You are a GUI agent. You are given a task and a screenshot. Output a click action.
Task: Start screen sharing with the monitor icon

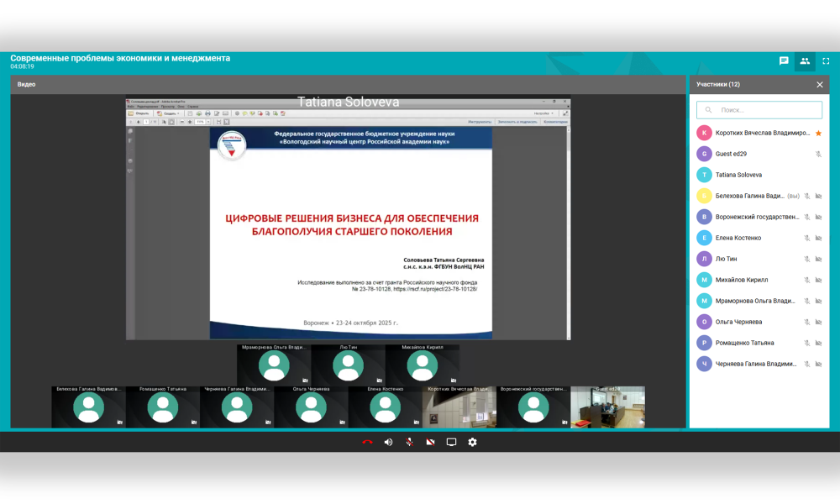pos(451,442)
